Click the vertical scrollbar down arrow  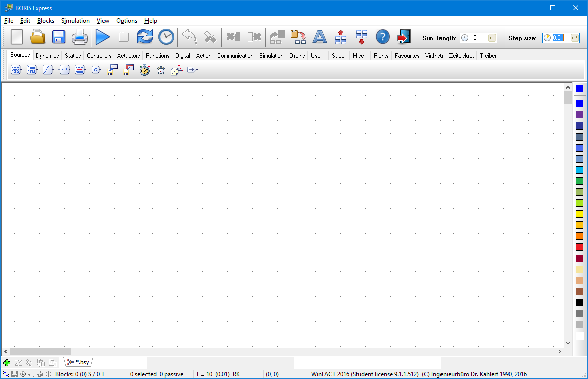click(568, 343)
